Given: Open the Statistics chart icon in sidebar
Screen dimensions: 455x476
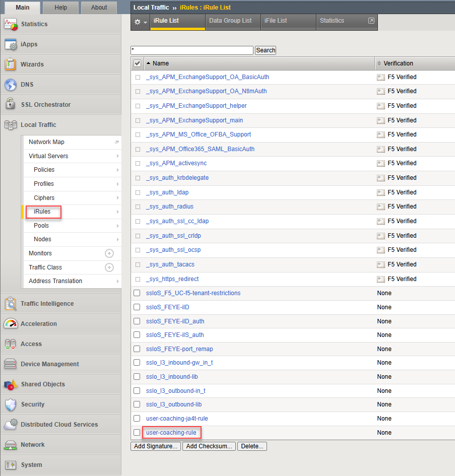Looking at the screenshot, I should (11, 24).
